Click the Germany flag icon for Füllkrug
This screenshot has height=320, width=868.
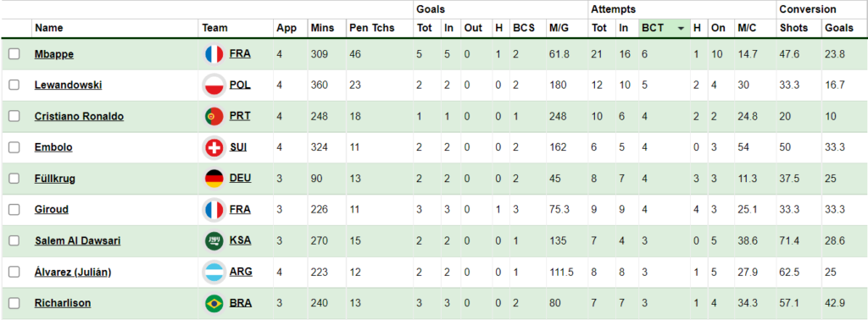214,179
